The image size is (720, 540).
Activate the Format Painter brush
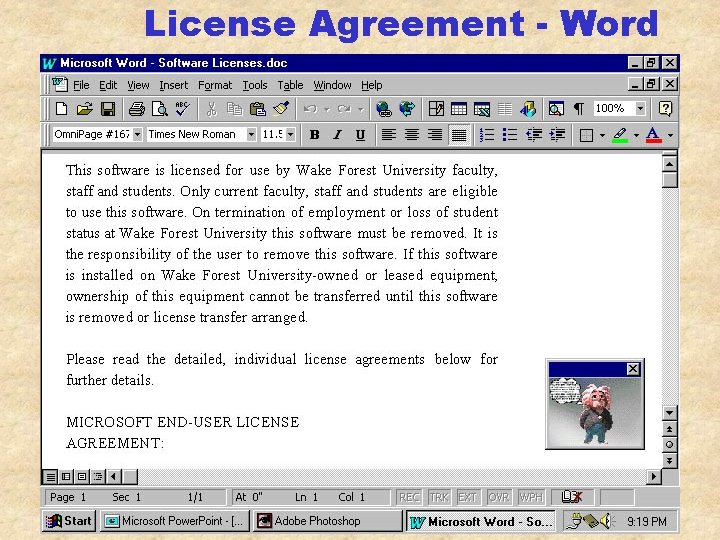click(281, 109)
